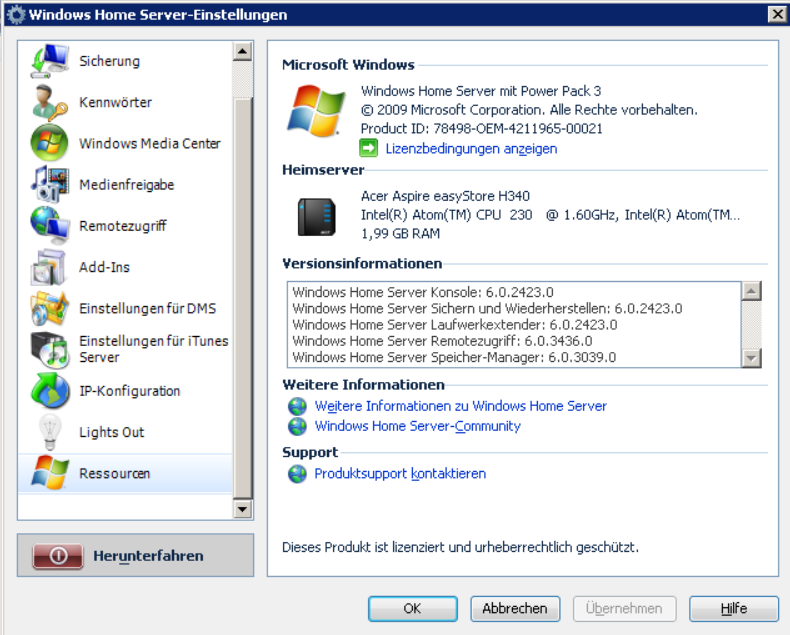This screenshot has width=790, height=635.
Task: Click the IP-Konfiguration icon
Action: tap(49, 391)
